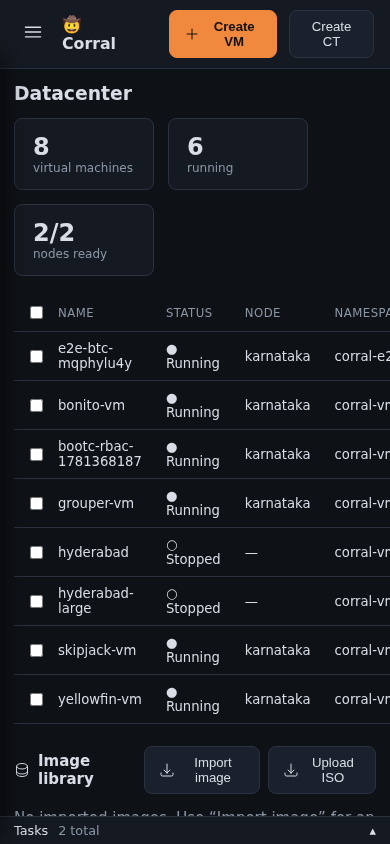
Task: Open the virtual machines count card
Action: coord(84,154)
